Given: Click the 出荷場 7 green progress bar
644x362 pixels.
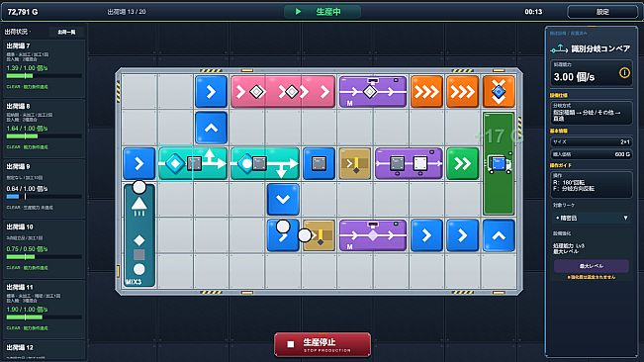Looking at the screenshot, I should coord(20,76).
